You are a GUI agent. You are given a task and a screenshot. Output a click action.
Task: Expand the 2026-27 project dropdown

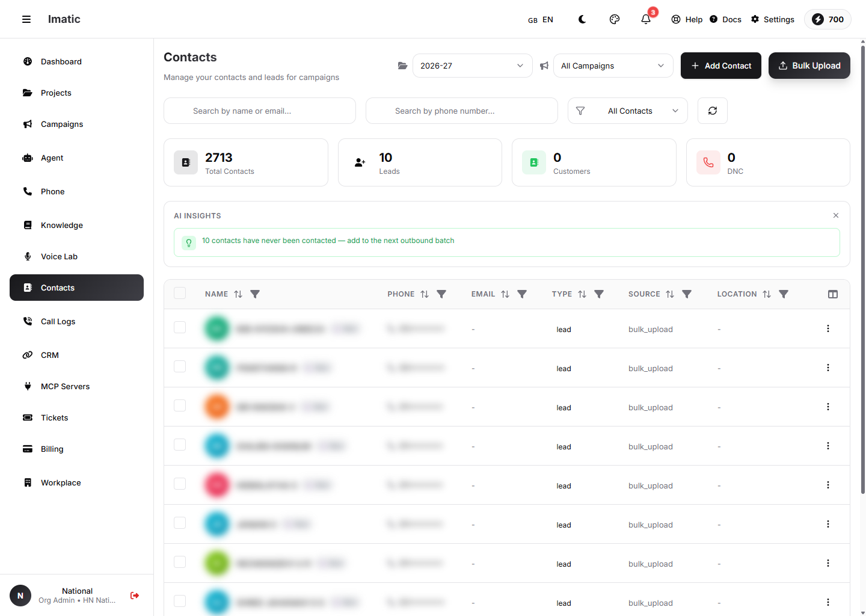click(473, 66)
